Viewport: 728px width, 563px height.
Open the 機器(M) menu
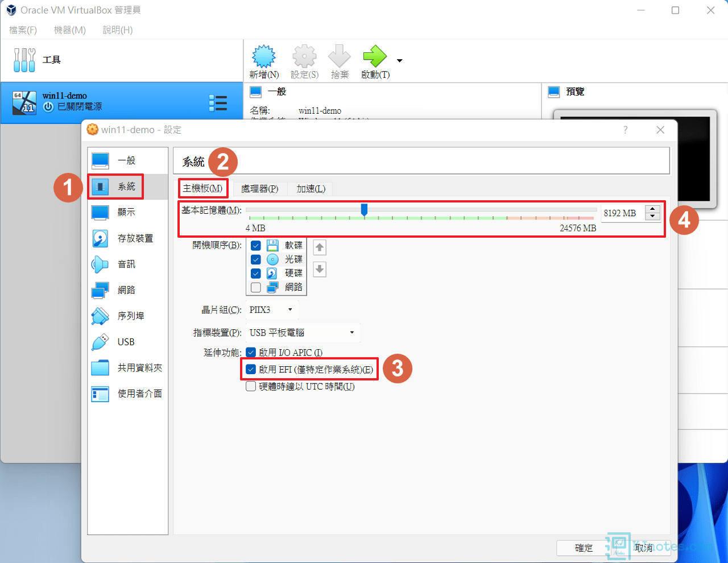coord(70,30)
